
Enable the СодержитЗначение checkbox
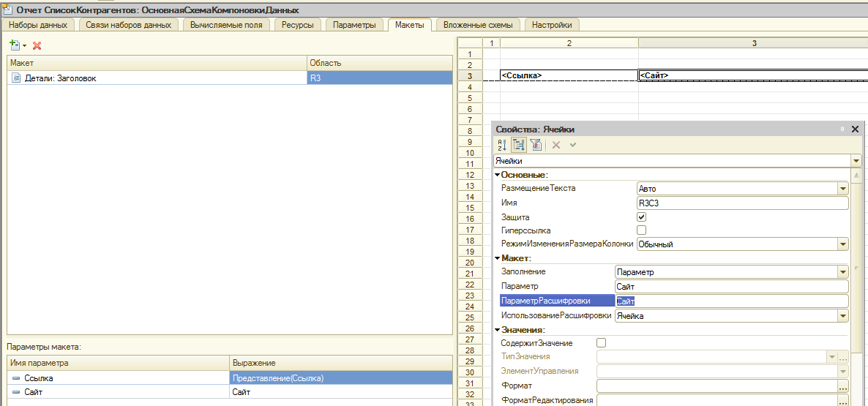click(x=602, y=344)
